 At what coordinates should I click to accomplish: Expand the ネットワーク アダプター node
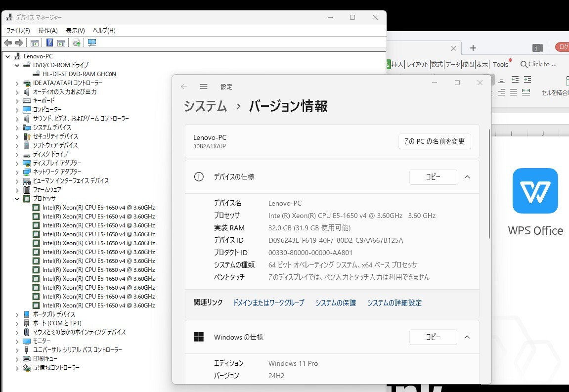[x=17, y=172]
